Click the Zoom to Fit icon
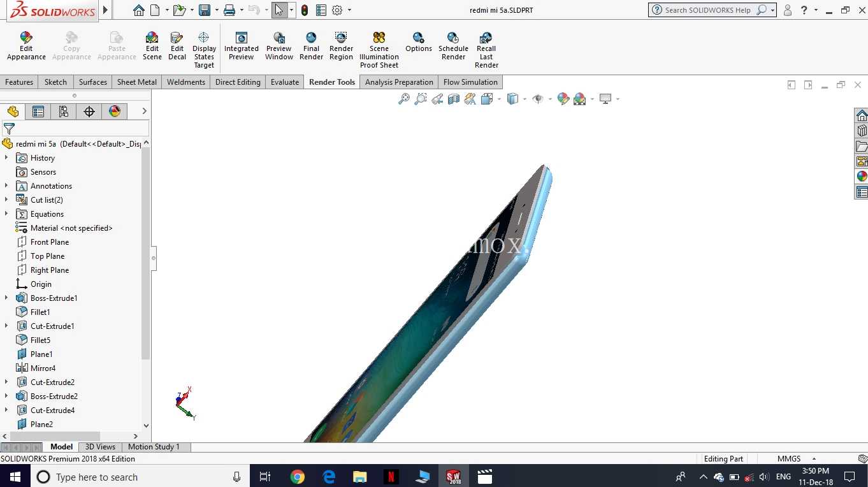Image resolution: width=868 pixels, height=487 pixels. [x=404, y=99]
